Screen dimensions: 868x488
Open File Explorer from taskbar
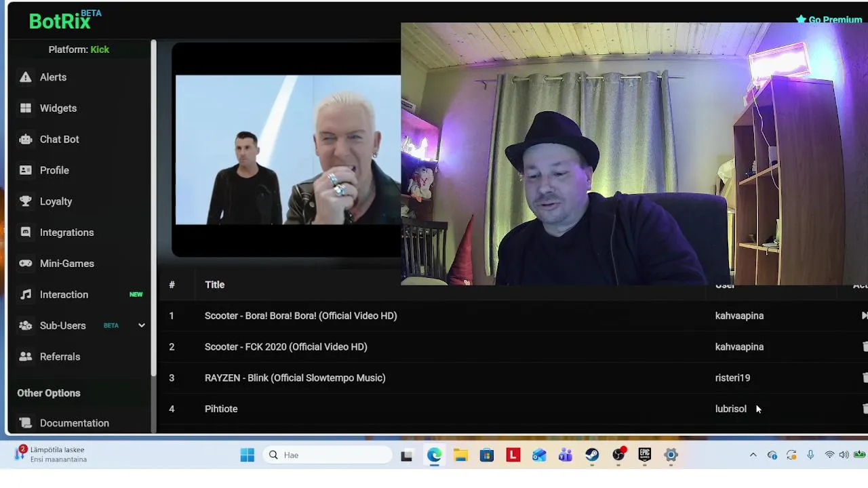[x=460, y=455]
